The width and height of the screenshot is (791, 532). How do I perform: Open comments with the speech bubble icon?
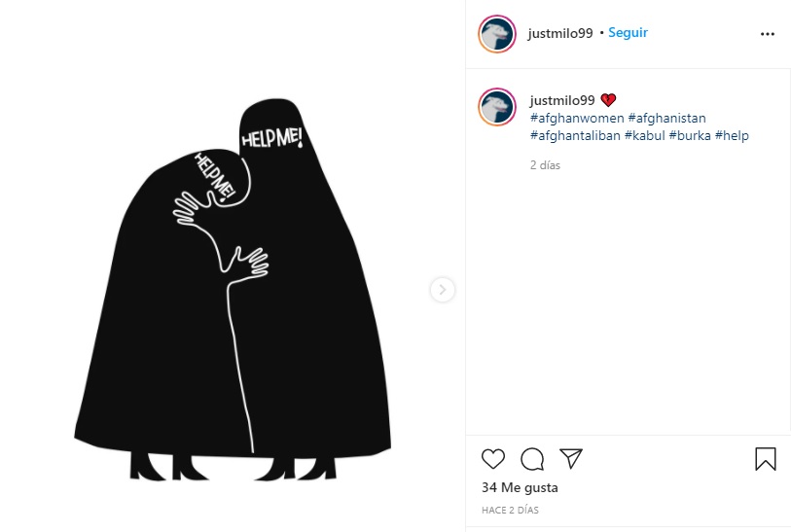pos(532,459)
